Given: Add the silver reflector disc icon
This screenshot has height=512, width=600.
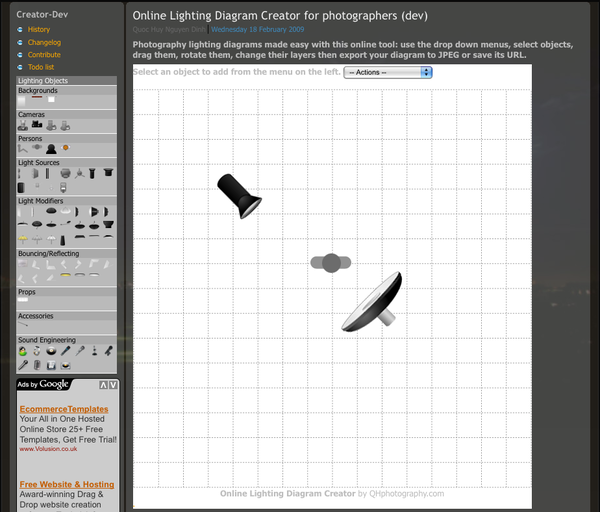Looking at the screenshot, I should (x=80, y=275).
